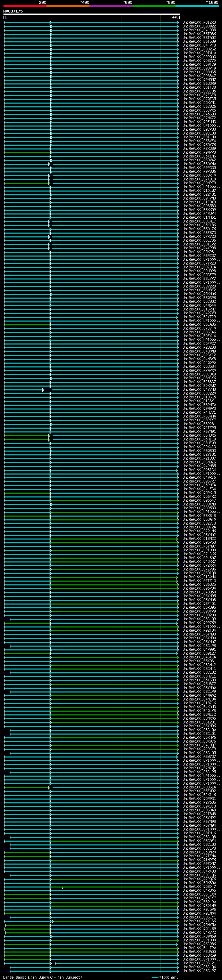Screen dimensions: 222x980
Task: Click the UniRef100_Q5UAT0 hit label
Action: click(x=199, y=520)
